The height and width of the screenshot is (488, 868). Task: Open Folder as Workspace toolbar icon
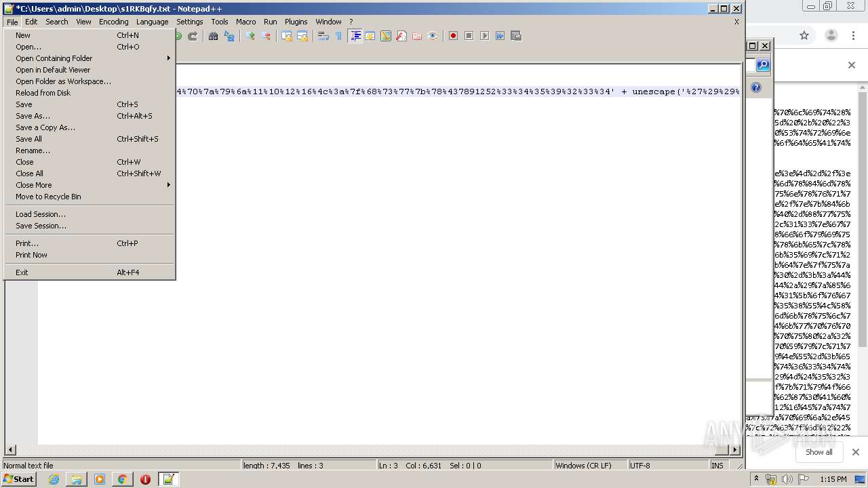417,36
